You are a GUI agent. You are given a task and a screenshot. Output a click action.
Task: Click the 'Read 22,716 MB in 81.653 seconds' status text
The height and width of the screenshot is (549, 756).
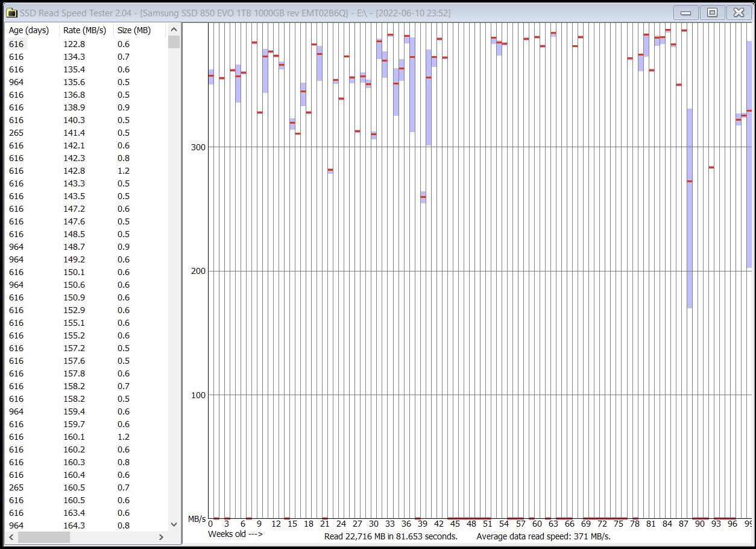[x=391, y=536]
